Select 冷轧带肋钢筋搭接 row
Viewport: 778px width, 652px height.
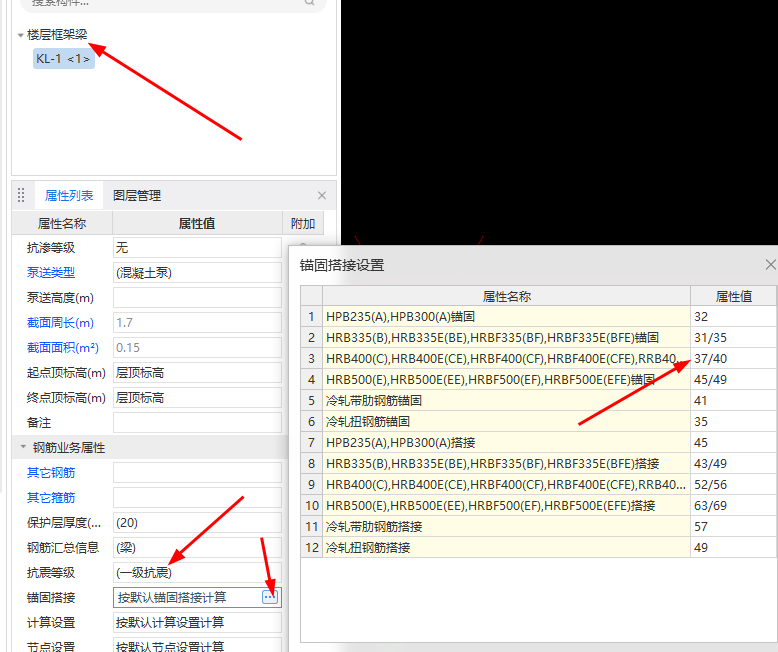coord(507,526)
